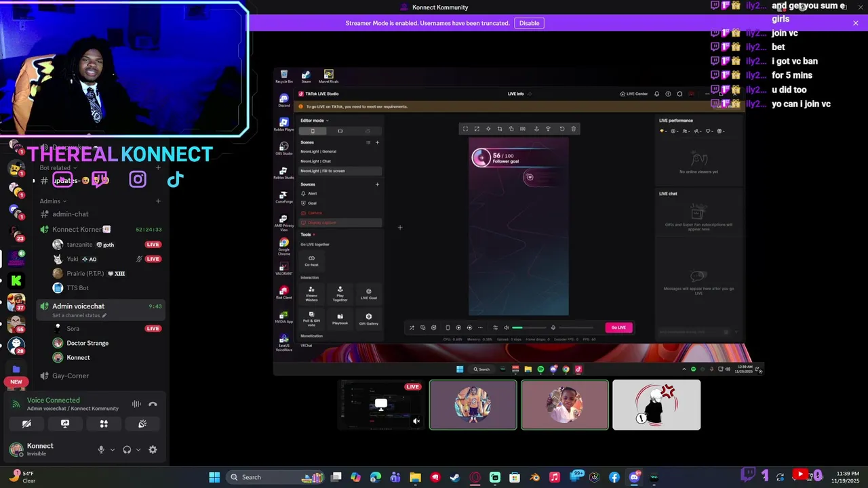Deafen audio using the headphones icon

coord(127,449)
